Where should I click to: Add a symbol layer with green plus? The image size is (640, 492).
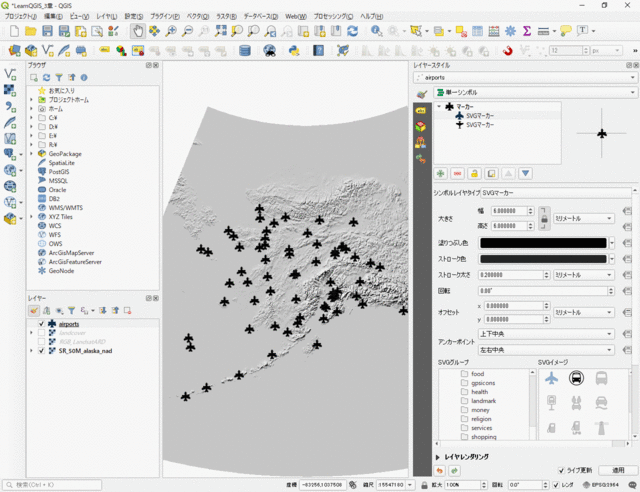point(441,174)
